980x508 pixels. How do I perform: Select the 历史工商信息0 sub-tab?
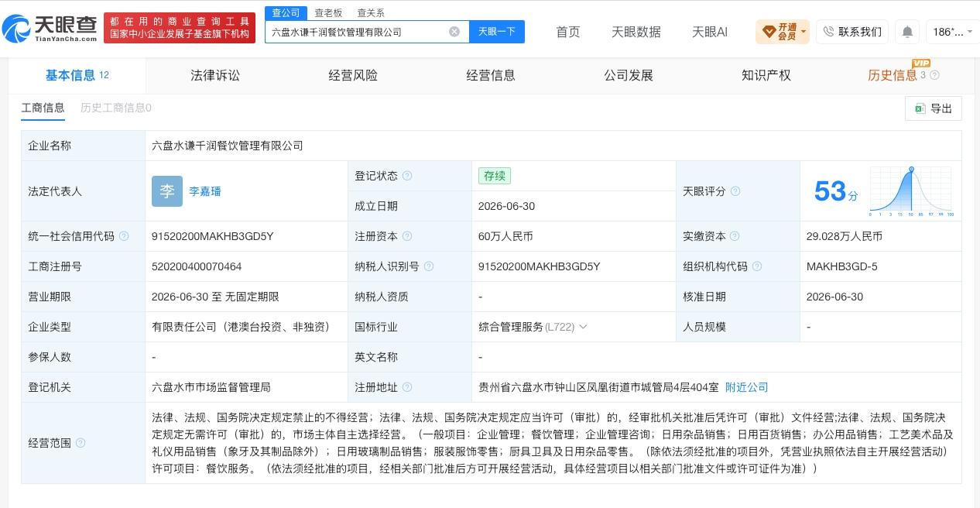tap(116, 108)
